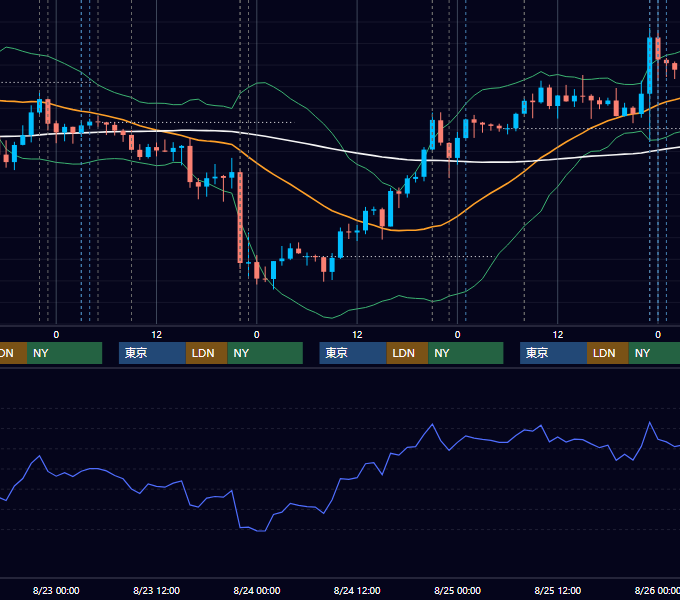The width and height of the screenshot is (680, 600).
Task: Click the 8/25 12:00 date label
Action: [558, 590]
